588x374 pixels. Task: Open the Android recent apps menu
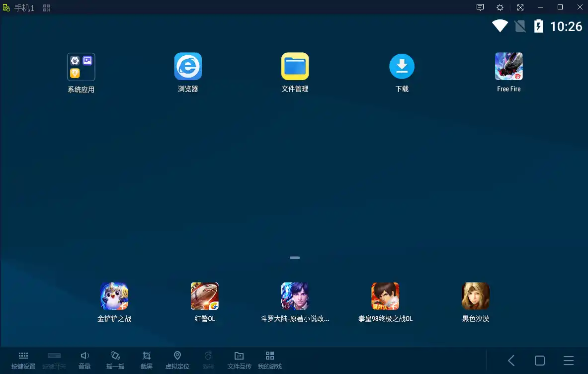tap(568, 361)
